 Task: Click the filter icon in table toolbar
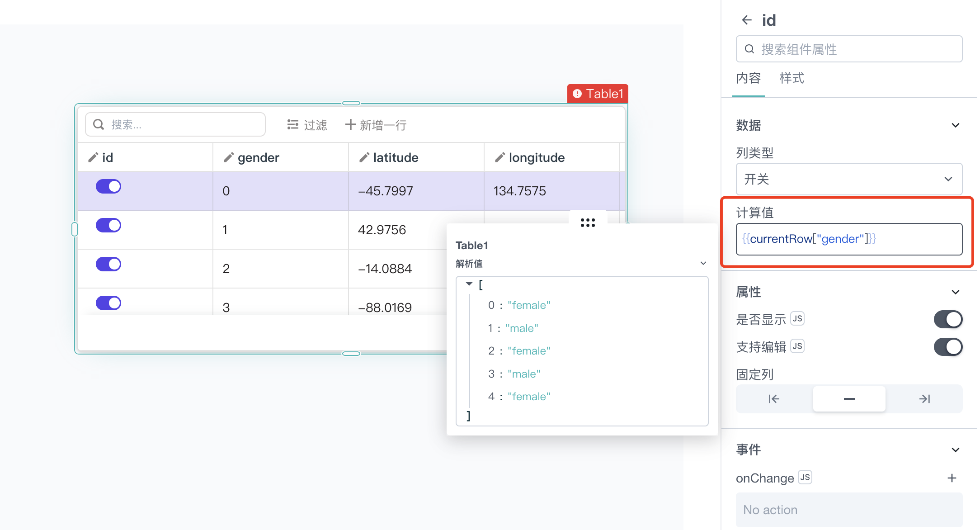[x=293, y=124]
